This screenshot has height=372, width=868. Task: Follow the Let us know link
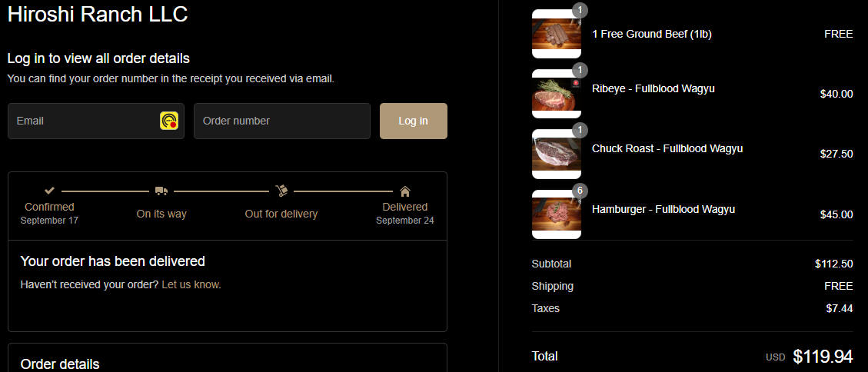(x=191, y=285)
